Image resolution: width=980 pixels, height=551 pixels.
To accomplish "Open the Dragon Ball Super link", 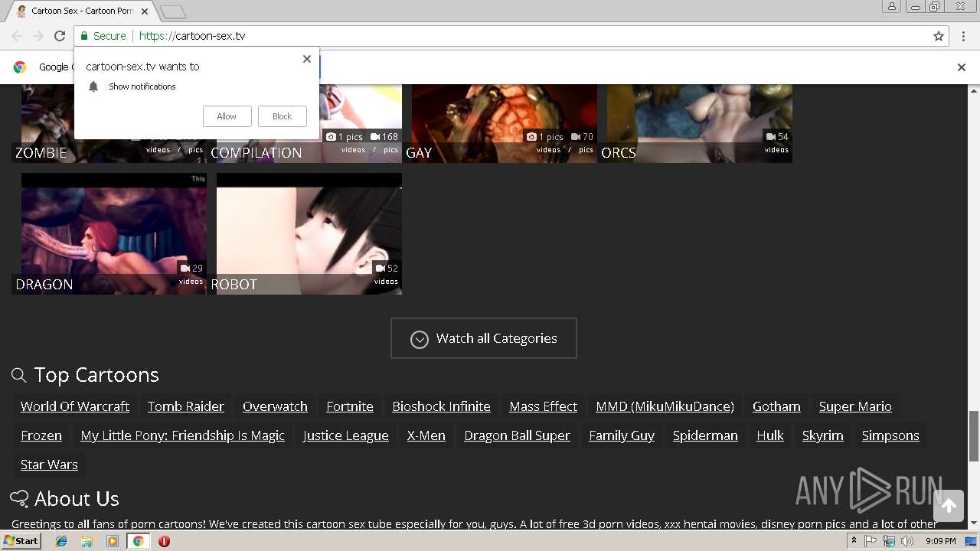I will 518,435.
